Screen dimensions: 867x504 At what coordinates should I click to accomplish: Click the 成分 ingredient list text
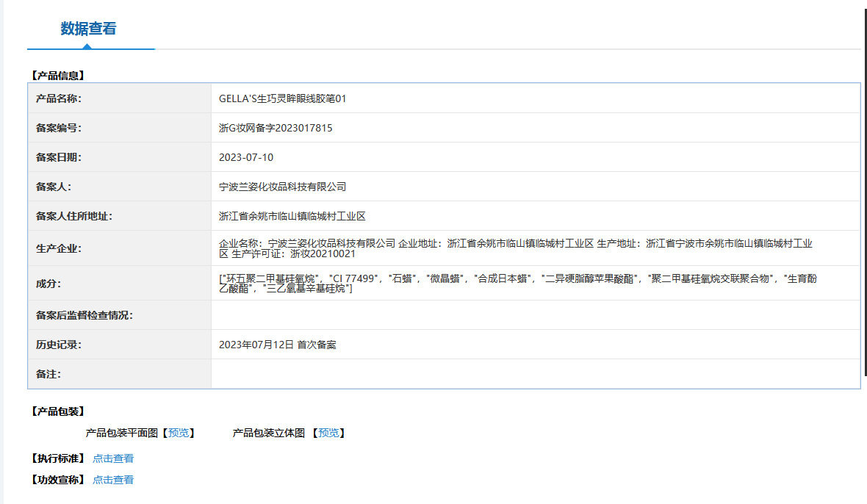(517, 284)
